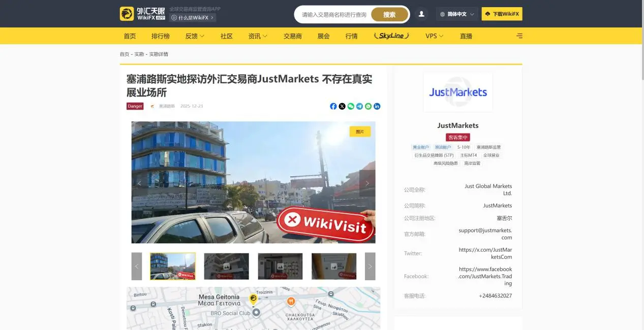
Task: Open the 行情 market quotes menu item
Action: point(351,36)
